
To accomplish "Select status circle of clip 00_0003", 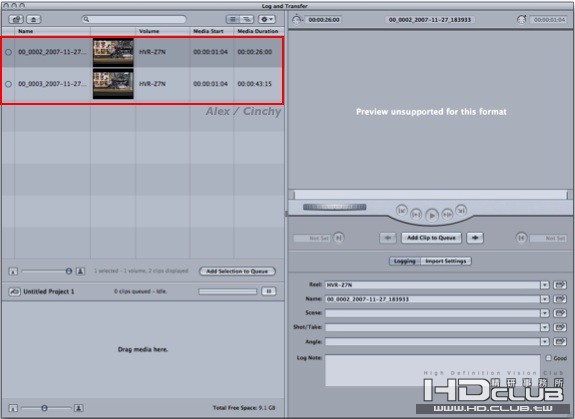I will [8, 84].
